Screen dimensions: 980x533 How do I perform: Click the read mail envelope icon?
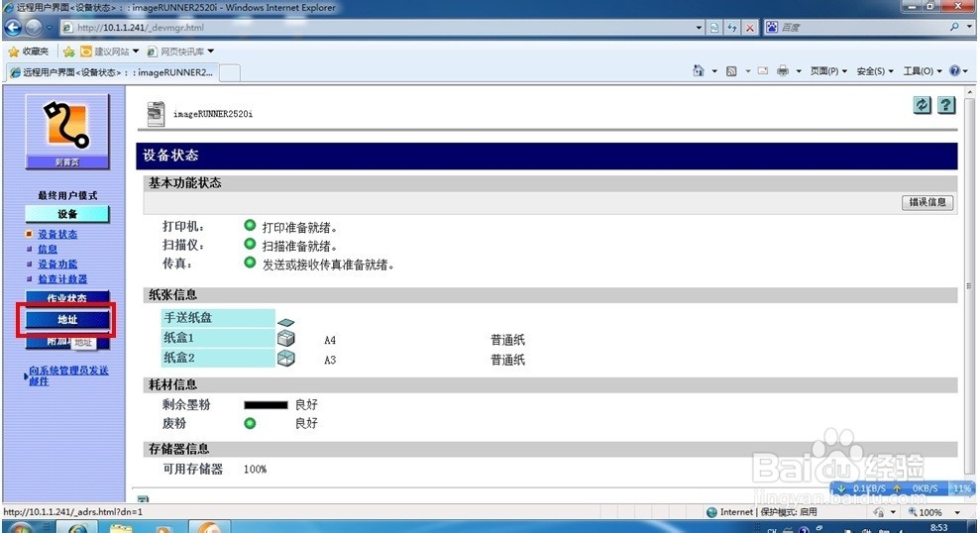[x=763, y=71]
